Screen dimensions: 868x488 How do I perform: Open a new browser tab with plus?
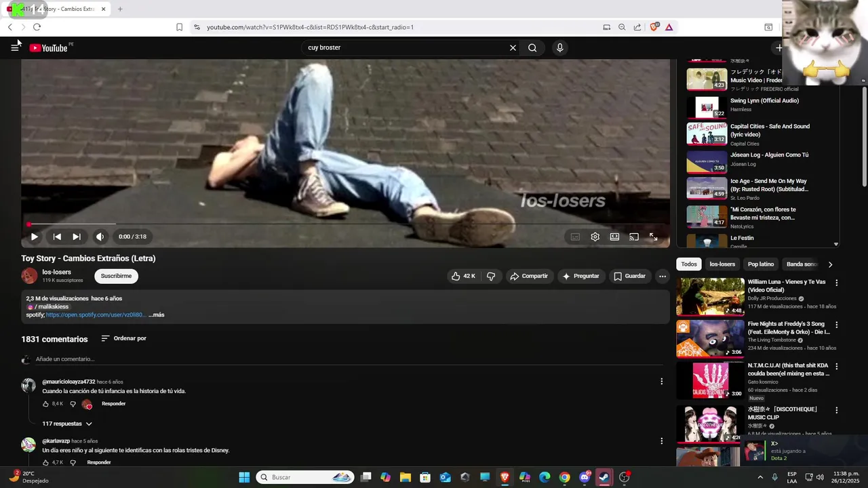pos(120,9)
